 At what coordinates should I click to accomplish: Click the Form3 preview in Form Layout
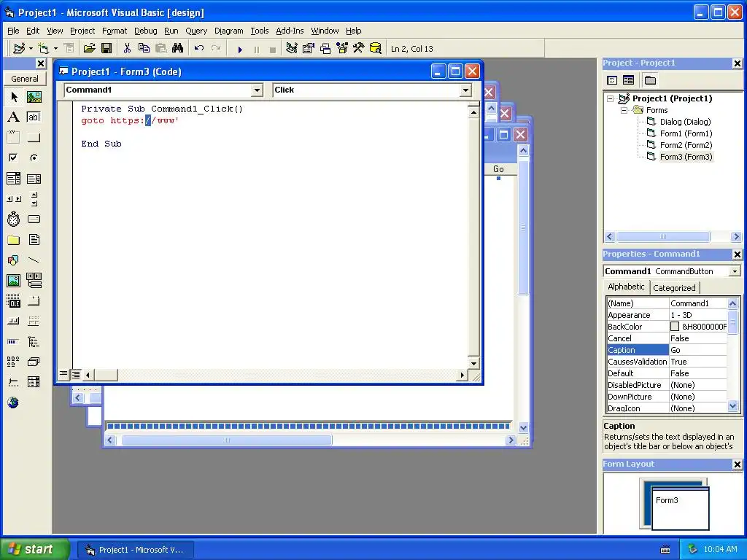click(x=681, y=508)
